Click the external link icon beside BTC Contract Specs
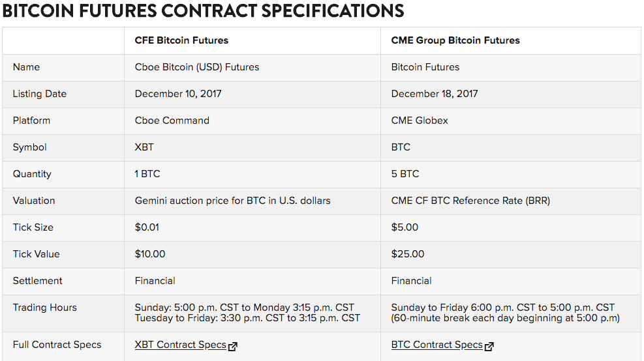 click(489, 346)
